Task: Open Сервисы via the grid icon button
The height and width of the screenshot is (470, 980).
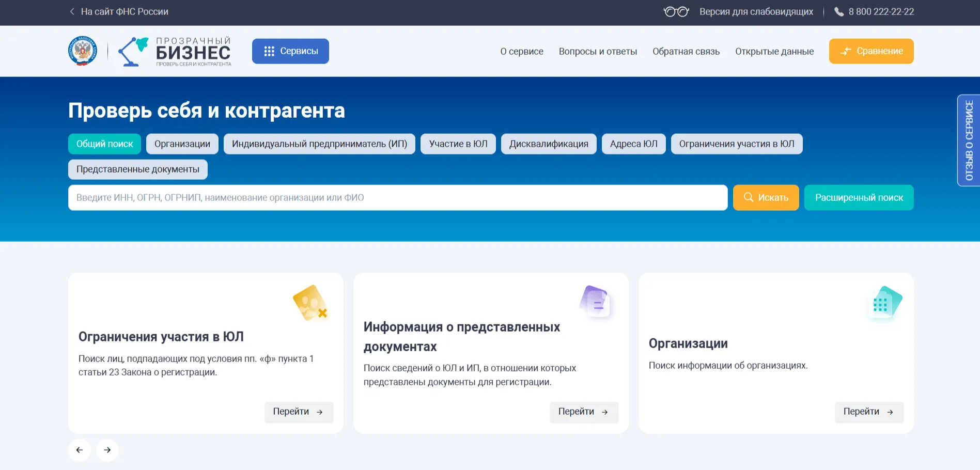Action: [x=290, y=51]
